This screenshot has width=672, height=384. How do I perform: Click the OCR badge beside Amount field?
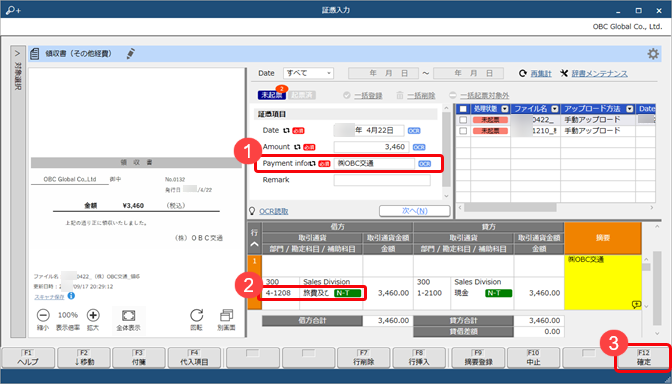[x=419, y=147]
